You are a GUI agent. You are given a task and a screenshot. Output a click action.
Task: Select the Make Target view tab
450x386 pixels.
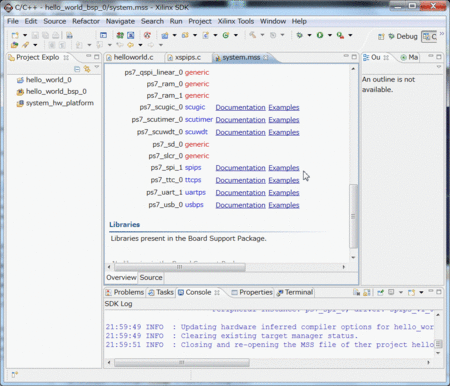pos(409,57)
